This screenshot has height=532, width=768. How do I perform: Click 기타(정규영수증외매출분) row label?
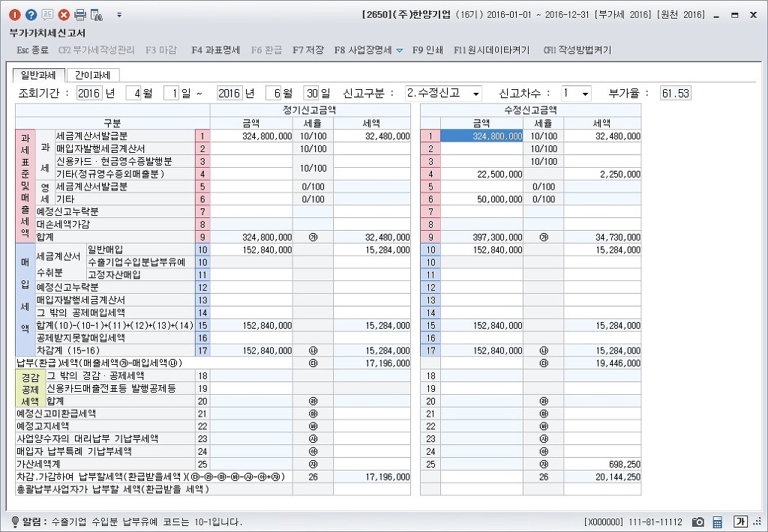click(110, 174)
